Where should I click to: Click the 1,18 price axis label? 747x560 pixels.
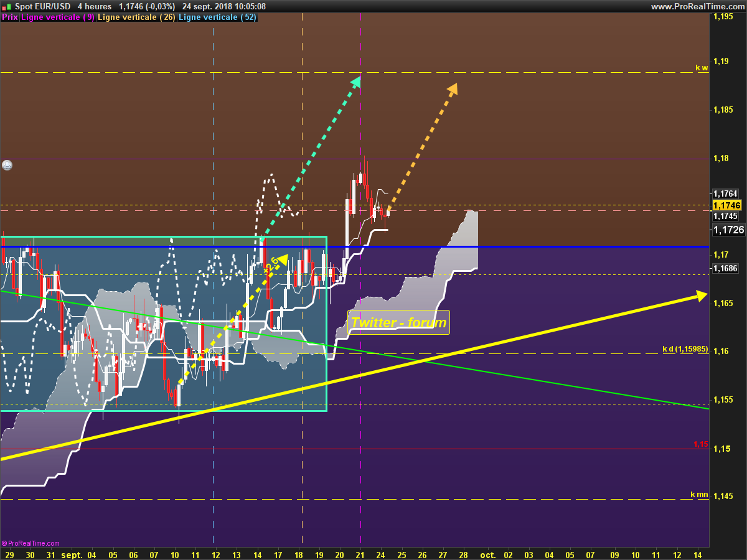coord(721,158)
